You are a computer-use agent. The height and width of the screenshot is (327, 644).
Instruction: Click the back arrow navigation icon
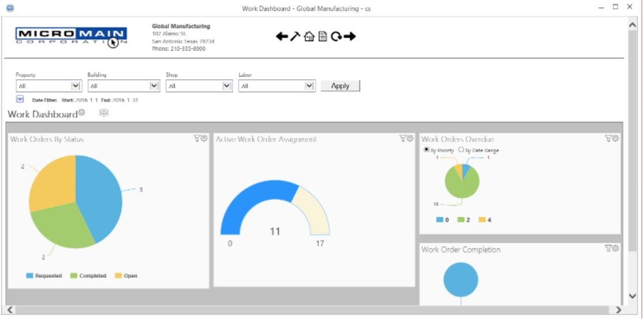click(281, 36)
